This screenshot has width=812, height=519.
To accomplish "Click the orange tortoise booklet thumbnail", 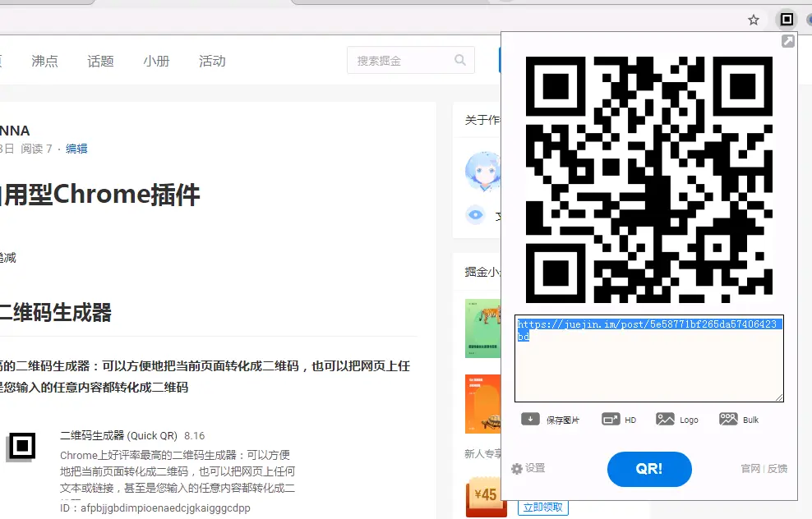I will pos(483,404).
